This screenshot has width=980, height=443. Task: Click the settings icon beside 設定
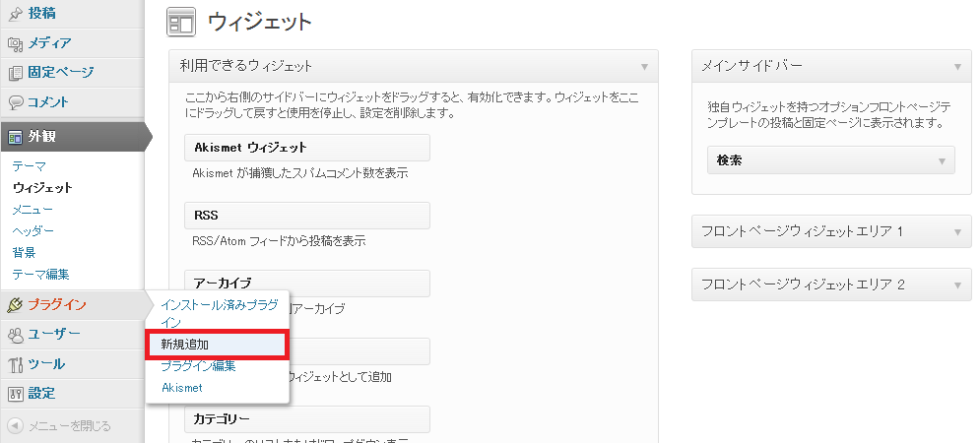[x=15, y=394]
